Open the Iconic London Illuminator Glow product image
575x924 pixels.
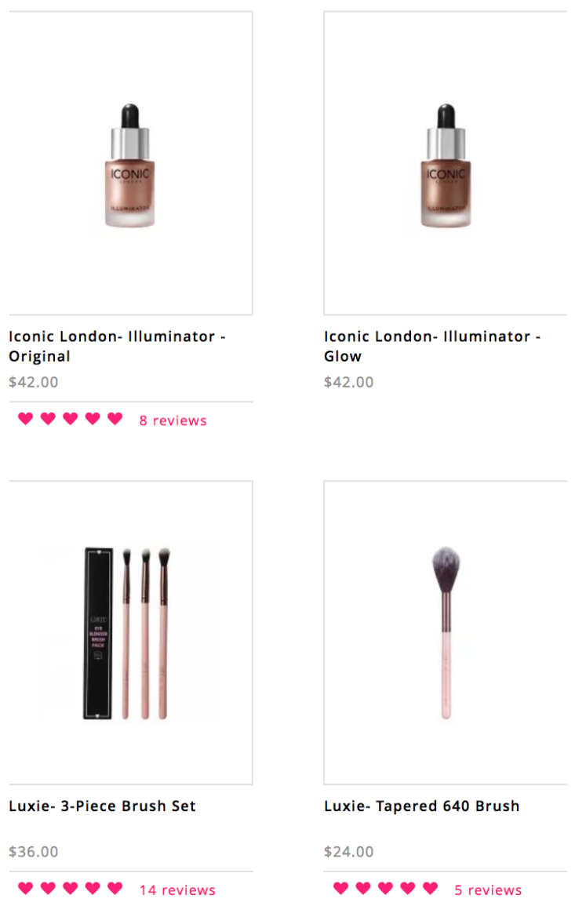pos(446,163)
